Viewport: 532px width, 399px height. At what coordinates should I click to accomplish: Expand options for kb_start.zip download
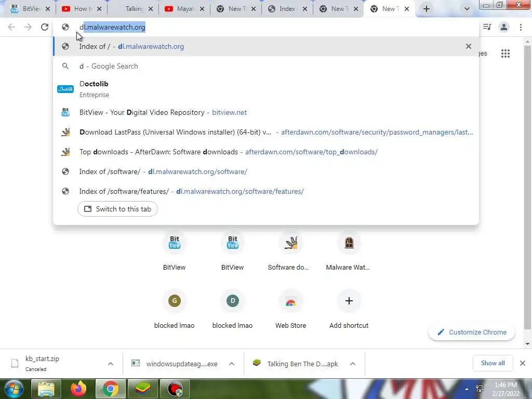click(x=111, y=364)
